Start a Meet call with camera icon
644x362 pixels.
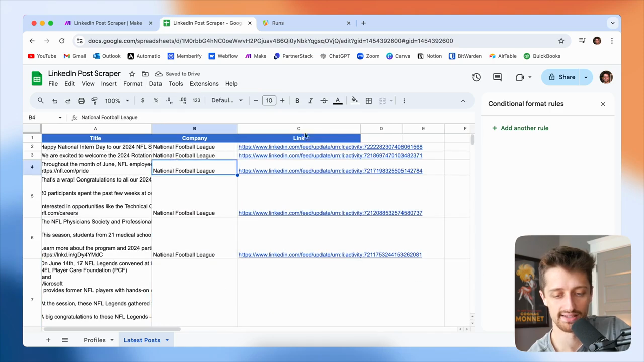coord(520,77)
